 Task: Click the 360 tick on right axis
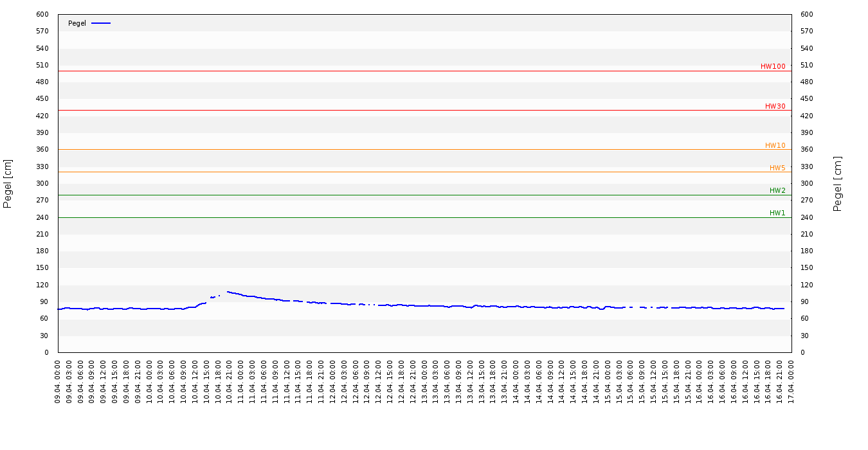[x=807, y=149]
